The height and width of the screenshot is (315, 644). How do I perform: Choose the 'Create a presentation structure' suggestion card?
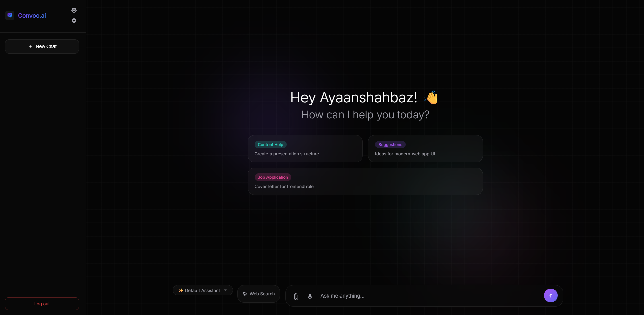tap(305, 148)
